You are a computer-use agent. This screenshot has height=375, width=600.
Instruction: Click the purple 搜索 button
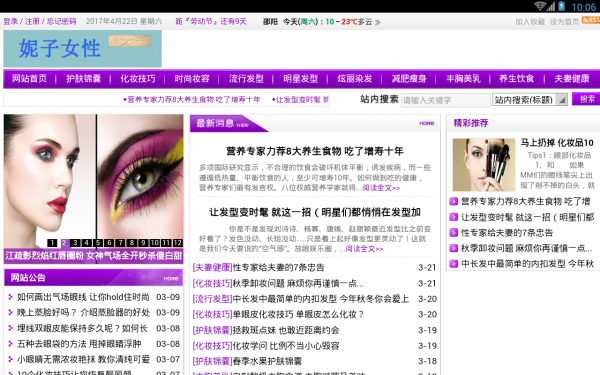click(587, 99)
